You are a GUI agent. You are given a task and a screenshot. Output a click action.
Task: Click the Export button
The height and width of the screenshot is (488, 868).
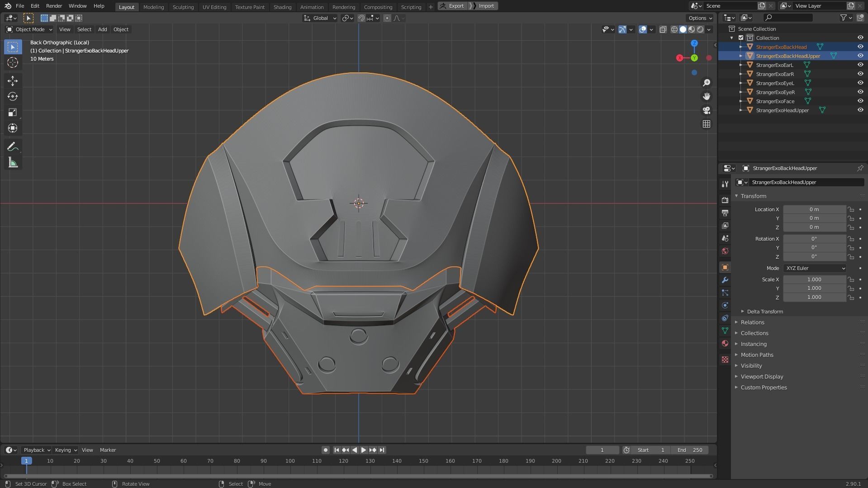click(456, 6)
